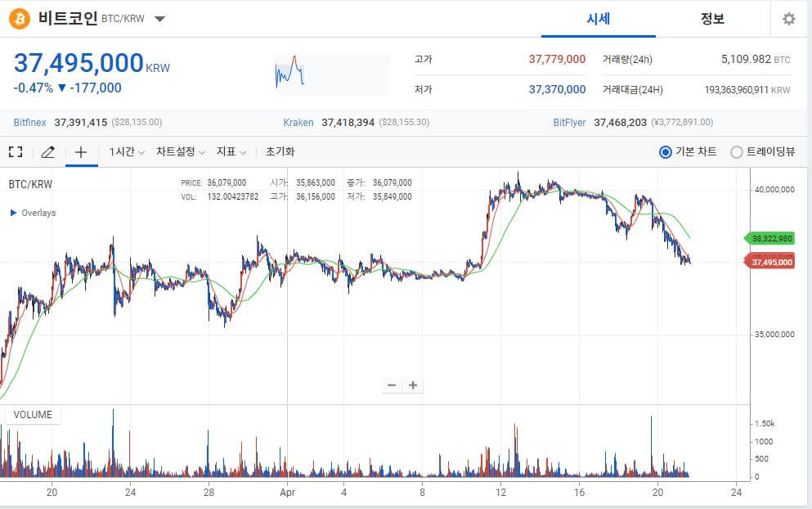Switch to the 시세 tab
The width and height of the screenshot is (812, 509).
click(x=598, y=19)
